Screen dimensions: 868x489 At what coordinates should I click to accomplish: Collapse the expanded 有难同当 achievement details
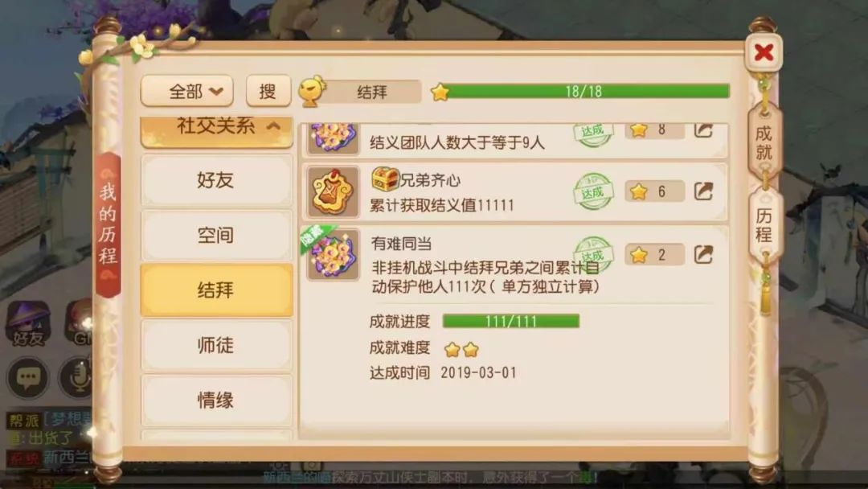click(514, 264)
